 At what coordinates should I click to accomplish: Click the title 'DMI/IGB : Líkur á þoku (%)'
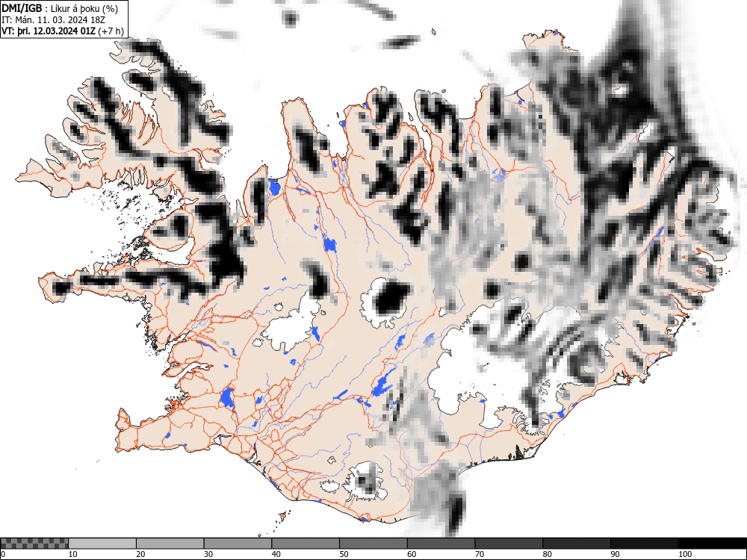pos(60,8)
